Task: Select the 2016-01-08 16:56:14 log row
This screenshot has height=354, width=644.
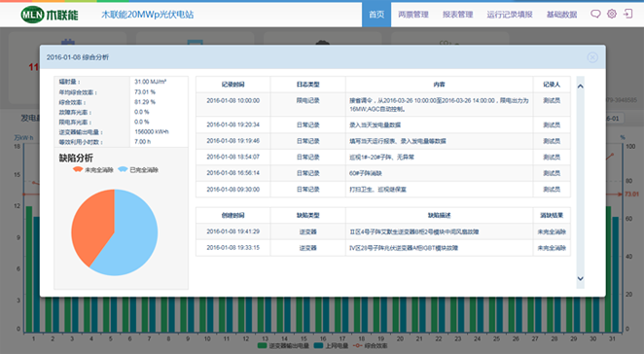Action: 383,173
